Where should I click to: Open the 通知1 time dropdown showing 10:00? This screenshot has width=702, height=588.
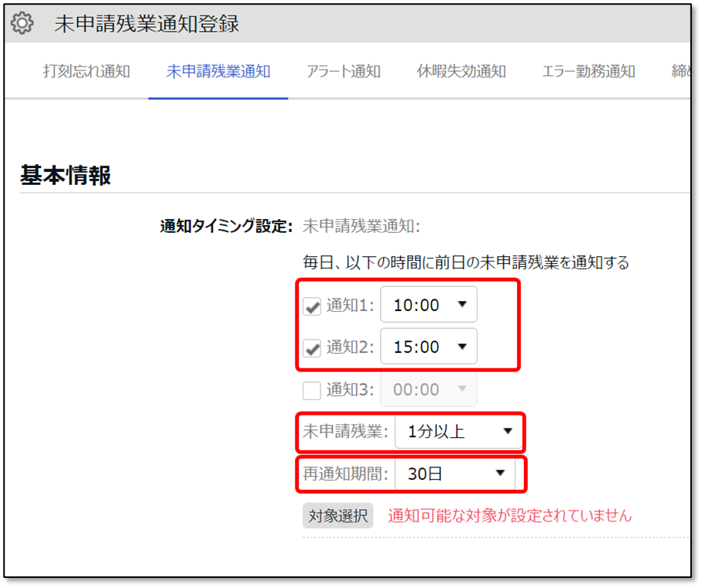click(429, 305)
